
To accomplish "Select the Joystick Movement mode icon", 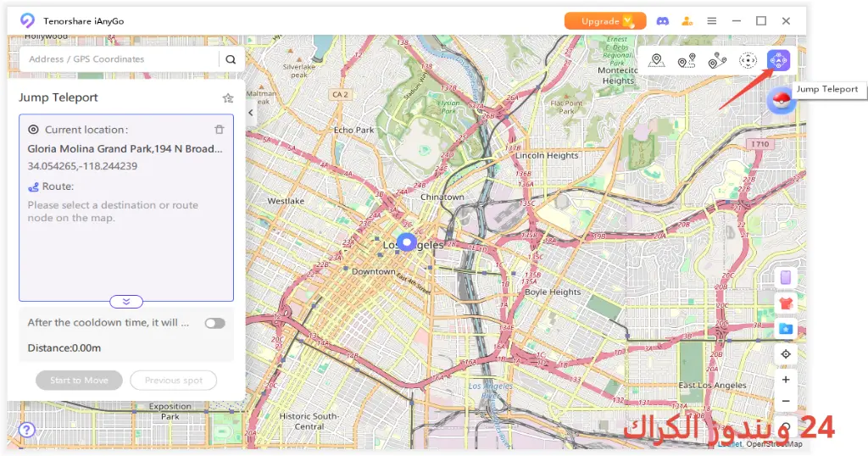I will (748, 60).
